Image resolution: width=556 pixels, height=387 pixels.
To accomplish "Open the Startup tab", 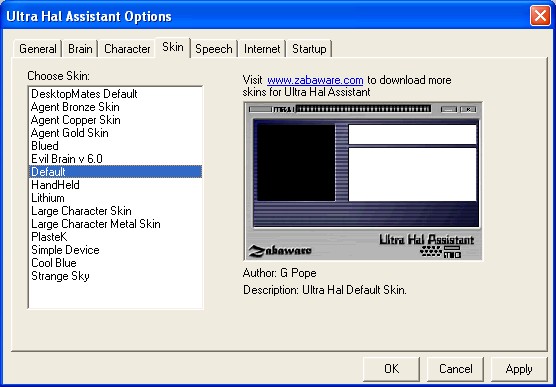I will tap(309, 49).
